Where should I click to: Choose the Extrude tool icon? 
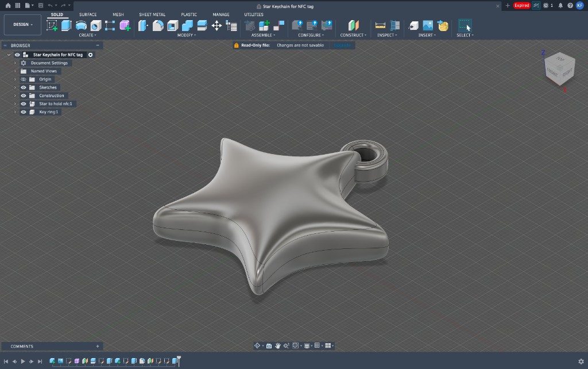[67, 25]
